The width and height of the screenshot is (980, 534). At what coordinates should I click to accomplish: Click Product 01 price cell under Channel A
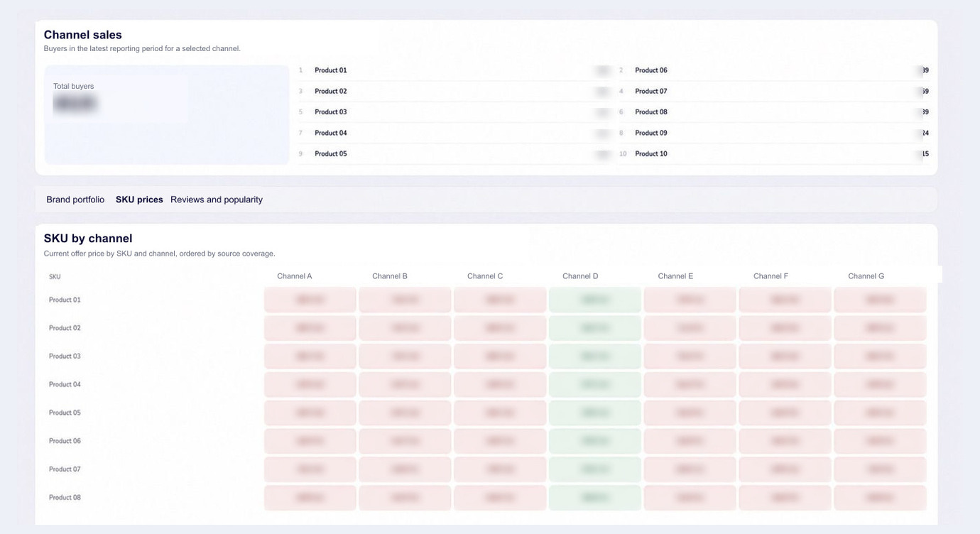[310, 300]
